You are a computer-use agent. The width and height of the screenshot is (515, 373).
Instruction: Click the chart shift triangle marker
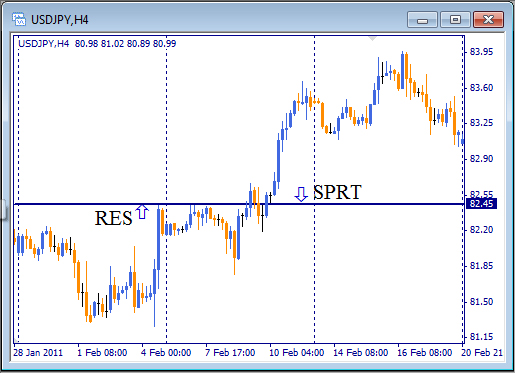tap(373, 39)
